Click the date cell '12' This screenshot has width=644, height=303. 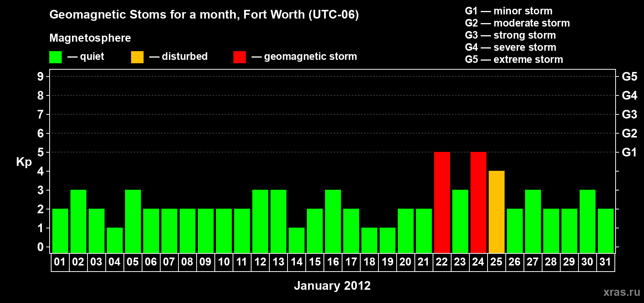[260, 262]
